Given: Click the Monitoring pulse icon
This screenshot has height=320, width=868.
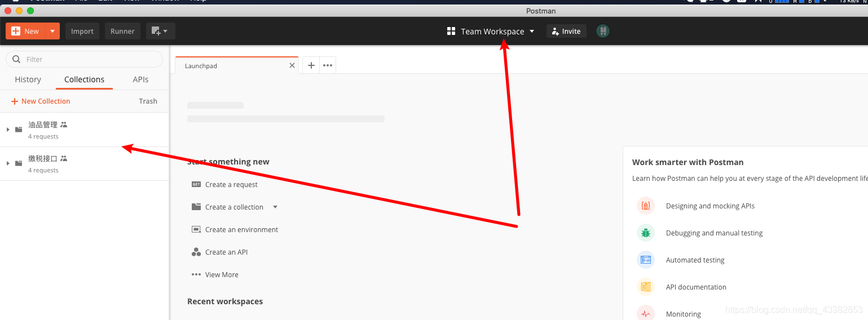Looking at the screenshot, I should click(x=646, y=313).
